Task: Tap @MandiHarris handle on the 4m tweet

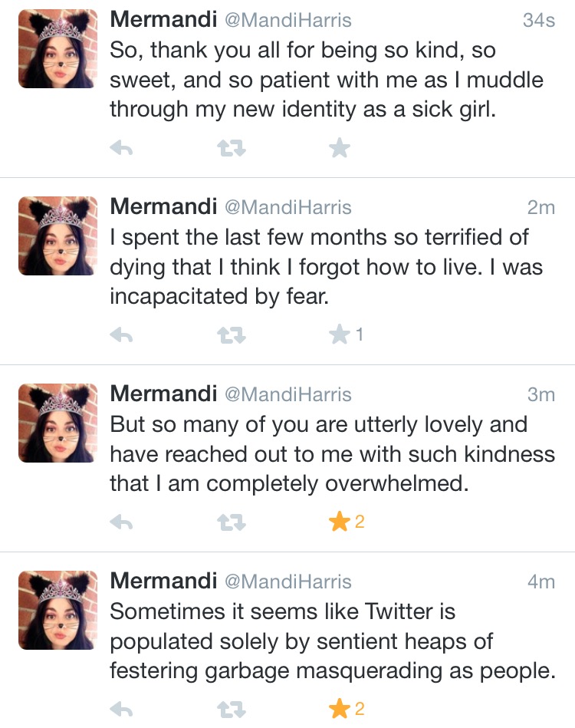Action: [x=287, y=582]
